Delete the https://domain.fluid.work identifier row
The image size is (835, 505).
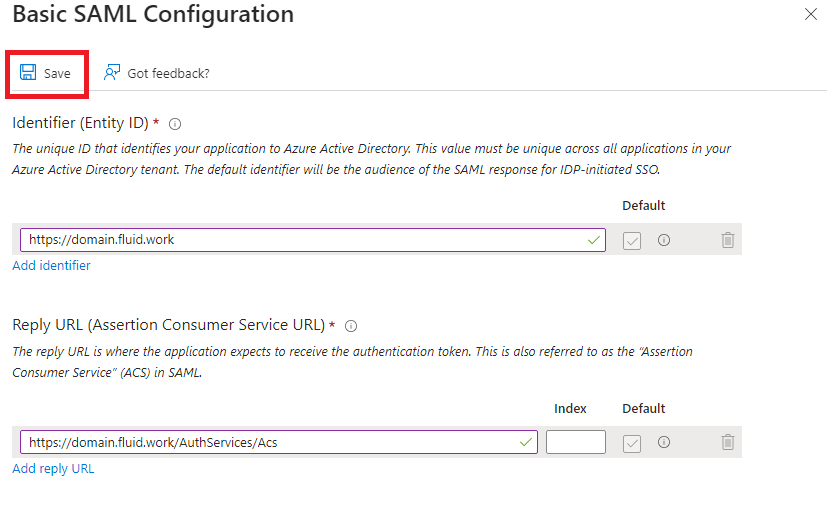(728, 240)
